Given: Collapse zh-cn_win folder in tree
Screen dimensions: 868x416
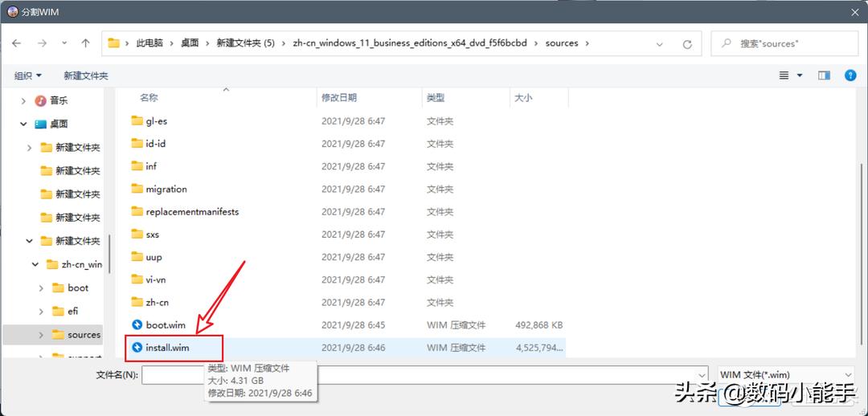Looking at the screenshot, I should (35, 264).
